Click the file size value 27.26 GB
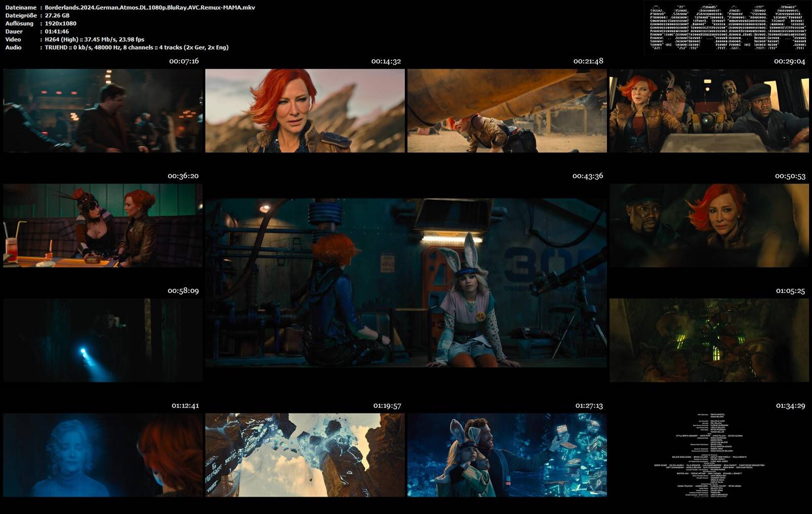This screenshot has height=514, width=812. coord(57,16)
